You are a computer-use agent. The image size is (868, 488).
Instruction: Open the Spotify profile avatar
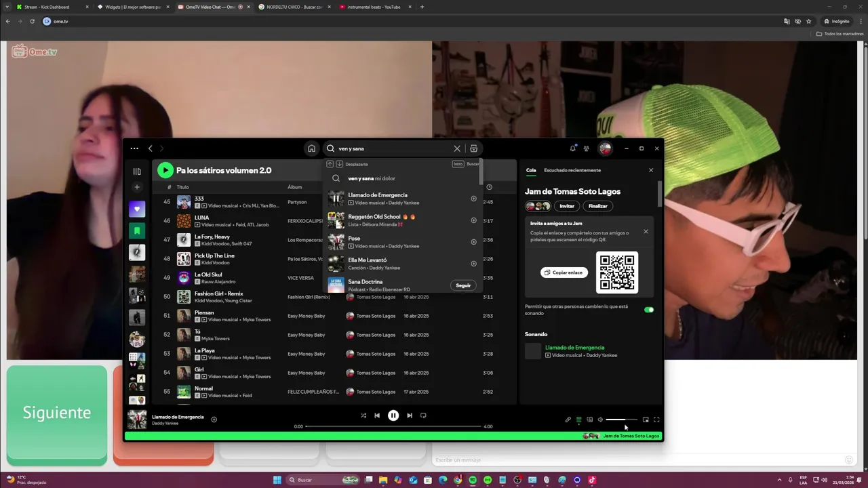tap(605, 148)
